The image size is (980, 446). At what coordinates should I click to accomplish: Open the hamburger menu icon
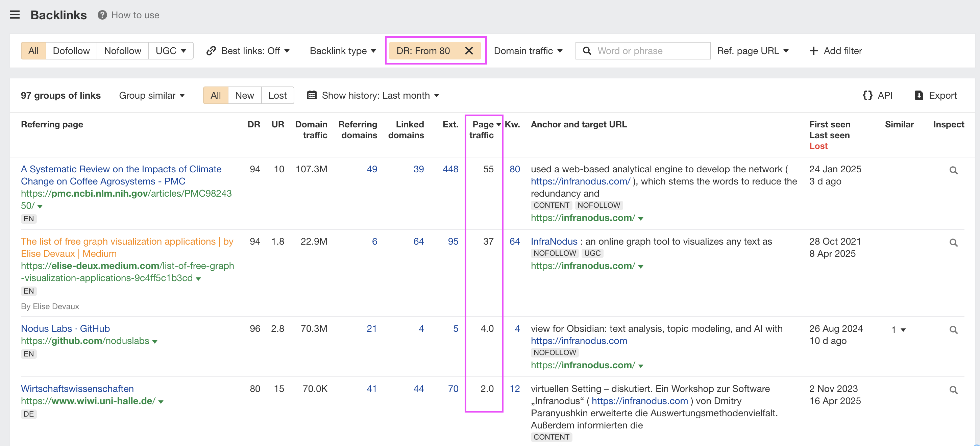pyautogui.click(x=15, y=15)
